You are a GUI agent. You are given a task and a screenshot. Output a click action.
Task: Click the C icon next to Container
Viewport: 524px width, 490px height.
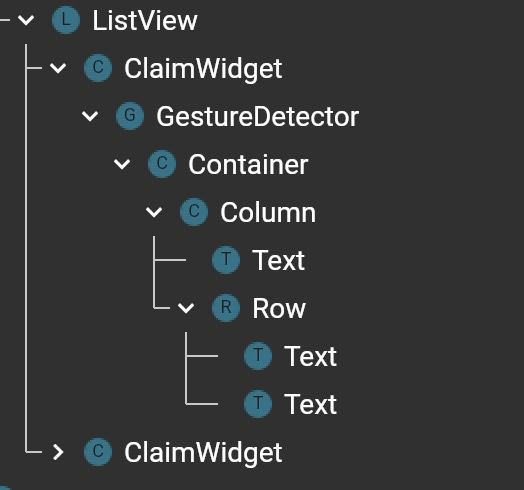162,164
